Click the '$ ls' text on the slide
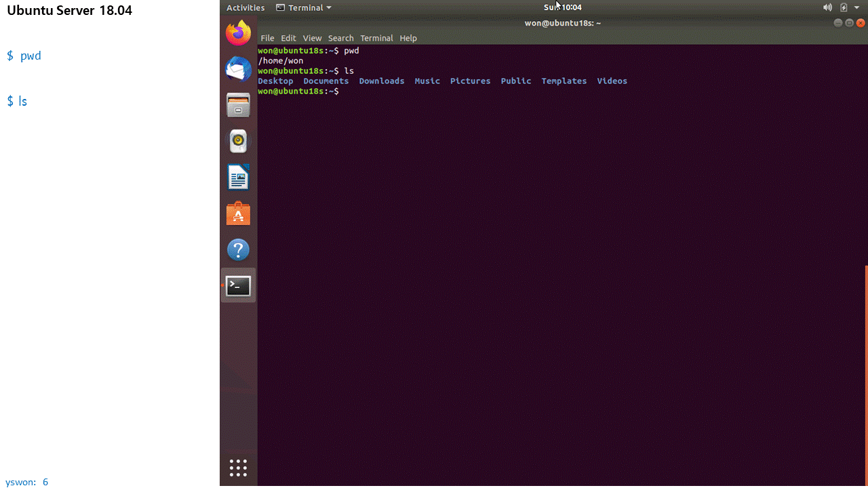The height and width of the screenshot is (488, 868). point(17,101)
